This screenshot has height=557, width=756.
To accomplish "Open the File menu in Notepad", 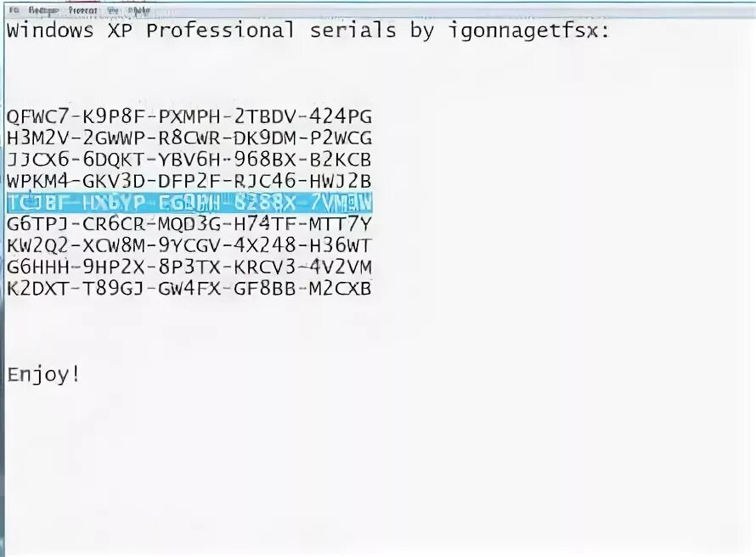I will click(14, 9).
